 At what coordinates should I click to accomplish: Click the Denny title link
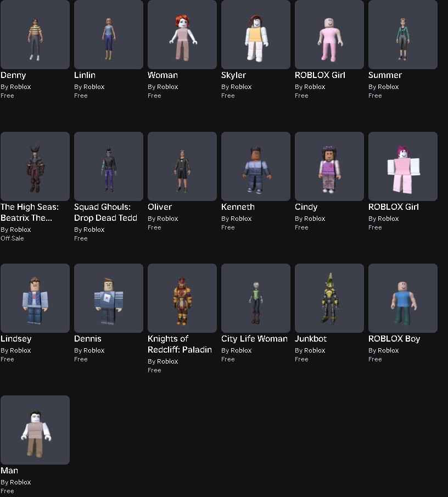[13, 75]
